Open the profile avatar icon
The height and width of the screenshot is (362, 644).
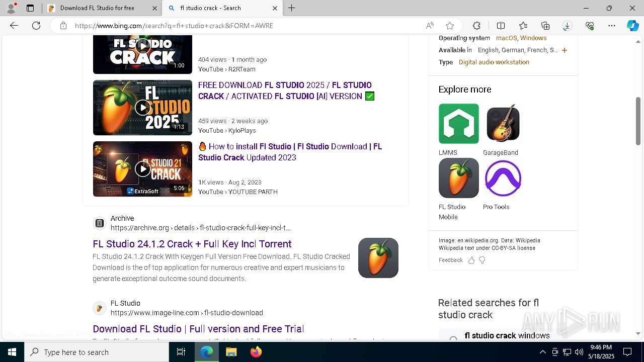click(11, 8)
